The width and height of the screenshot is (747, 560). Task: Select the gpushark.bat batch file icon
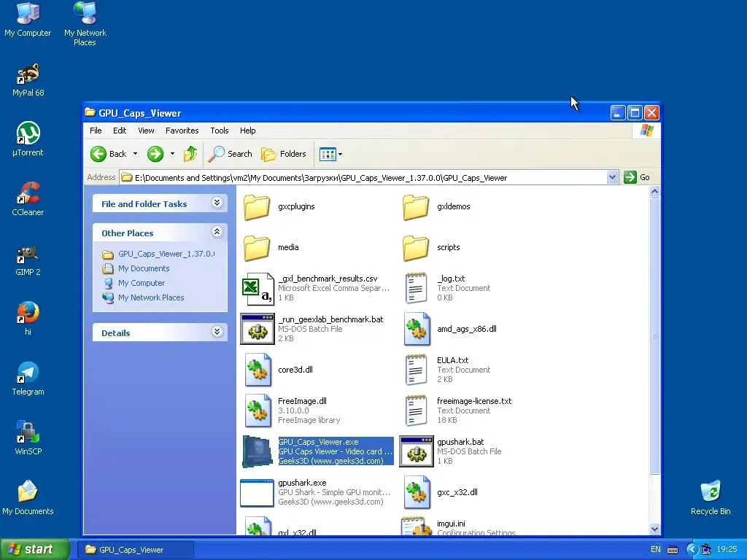[417, 451]
